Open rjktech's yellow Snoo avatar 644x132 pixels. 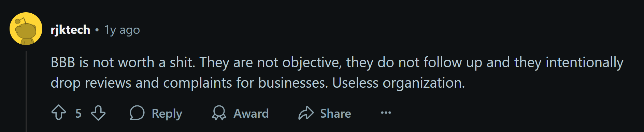pyautogui.click(x=26, y=29)
